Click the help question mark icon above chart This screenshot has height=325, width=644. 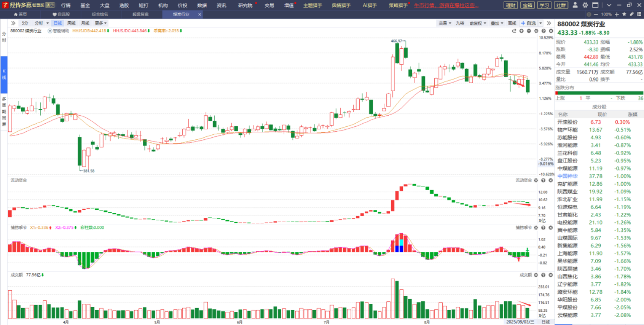point(544,31)
